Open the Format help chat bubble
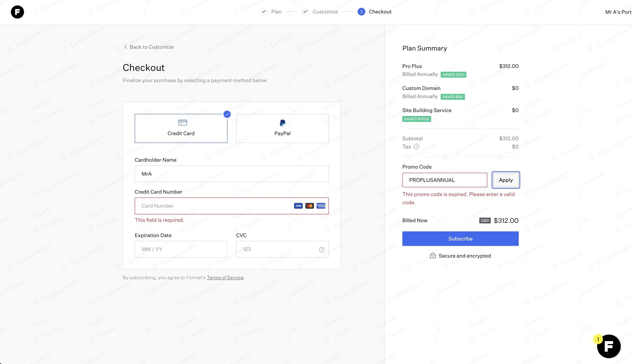The image size is (632, 364). 609,346
